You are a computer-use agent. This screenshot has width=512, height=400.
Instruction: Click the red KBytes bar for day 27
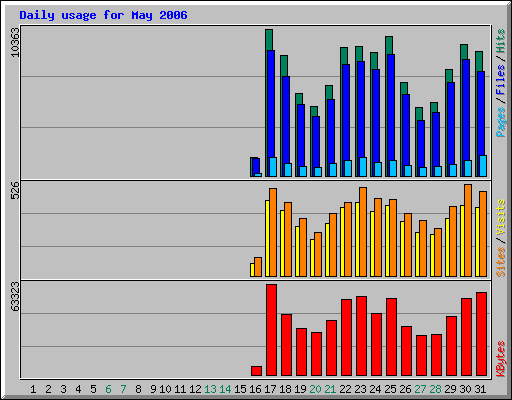(421, 356)
